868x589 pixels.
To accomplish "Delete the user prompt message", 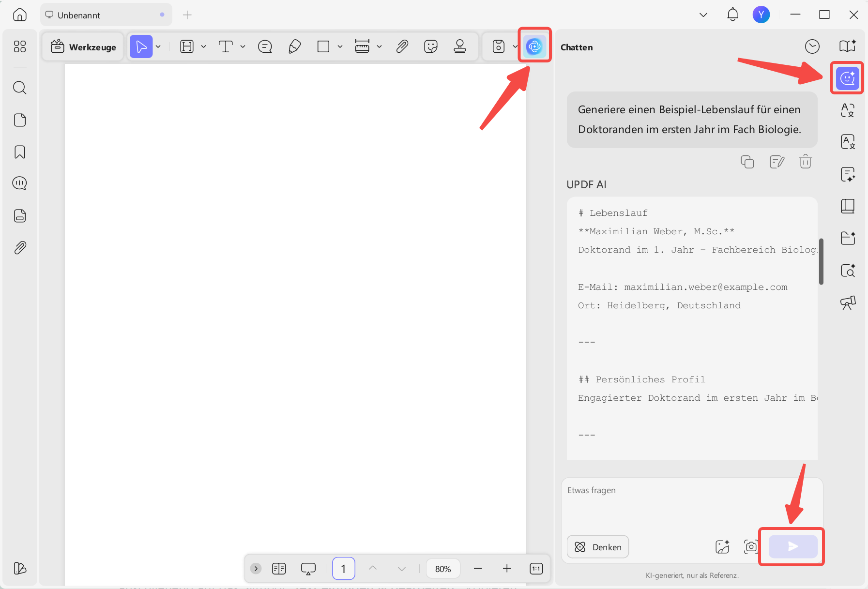I will (x=806, y=162).
